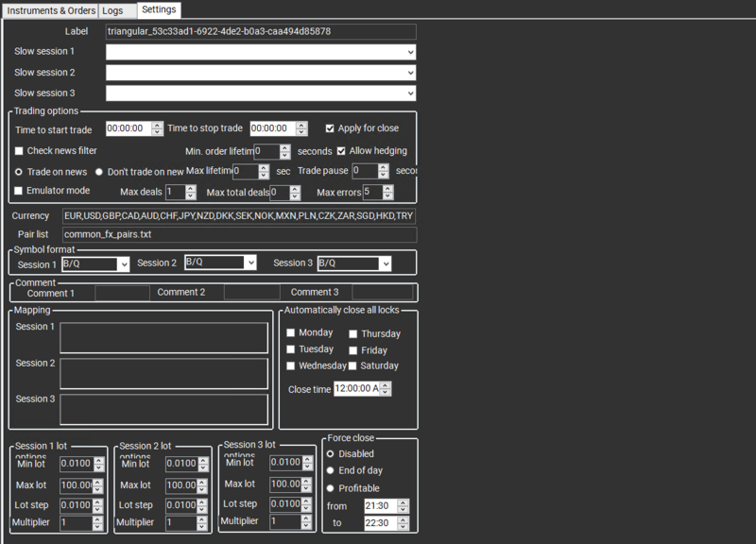Choose End of day force close
Screen dimensions: 756x544
coord(331,471)
